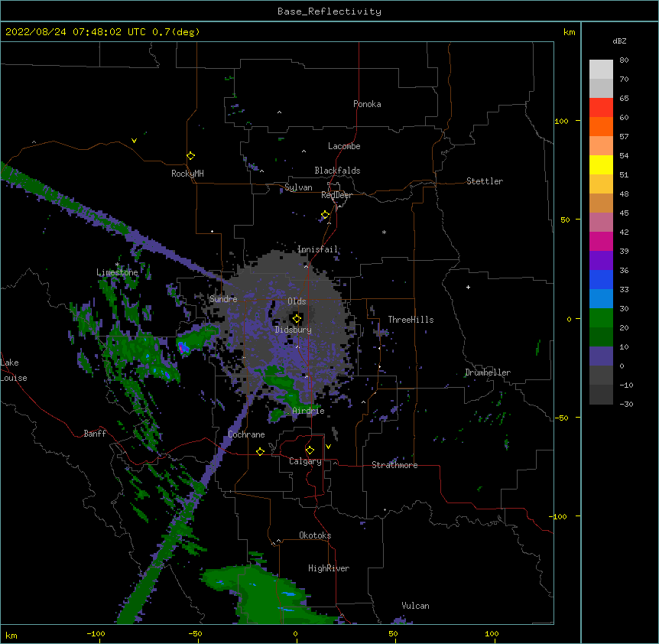Click the Ponoka city label
Image resolution: width=659 pixels, height=644 pixels.
(367, 104)
